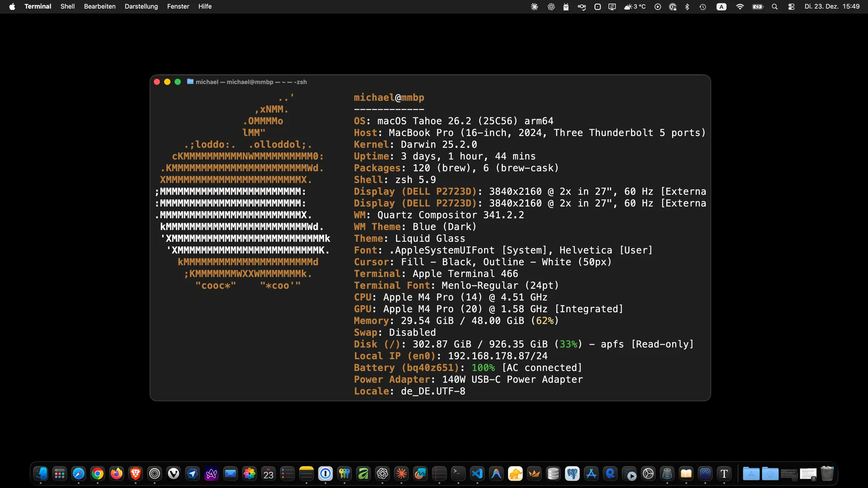Open the battery status menu
The image size is (868, 488).
pos(757,6)
